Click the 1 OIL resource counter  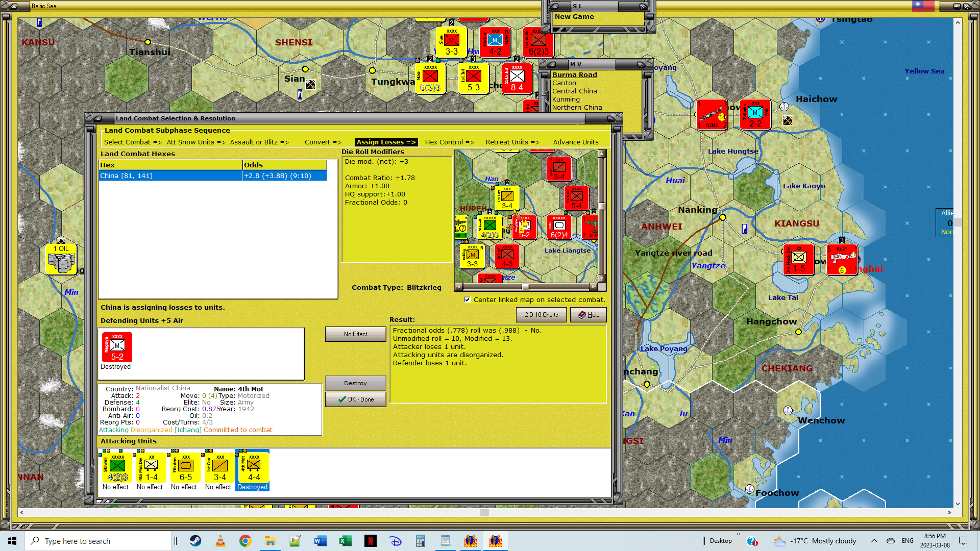[x=61, y=259]
